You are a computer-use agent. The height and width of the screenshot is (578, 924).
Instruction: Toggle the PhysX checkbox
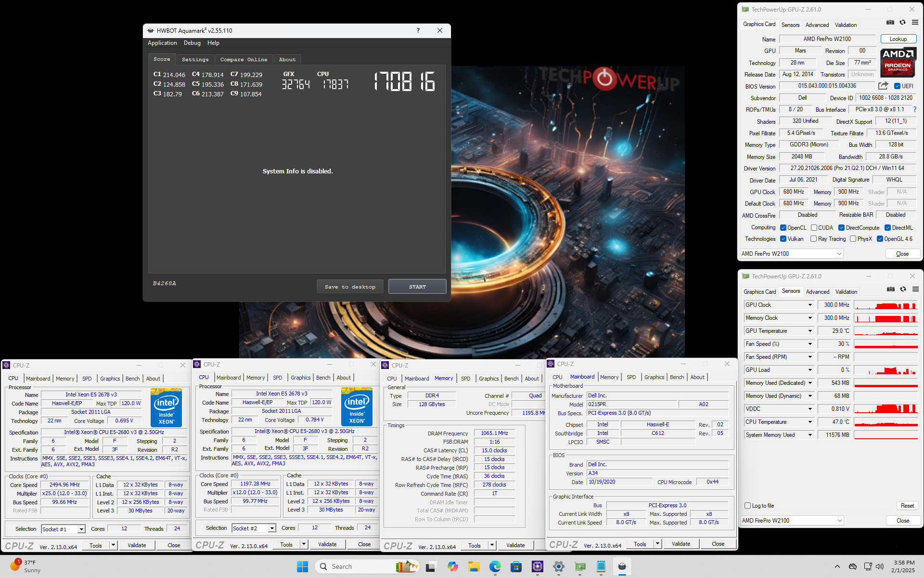pyautogui.click(x=853, y=239)
